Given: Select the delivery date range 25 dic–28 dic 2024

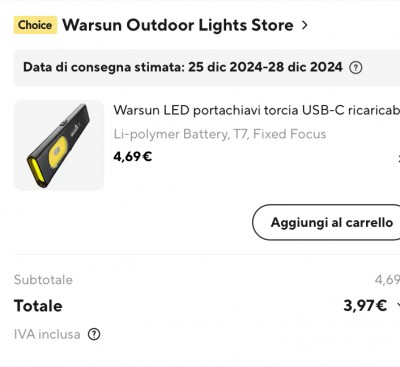Looking at the screenshot, I should [x=265, y=67].
